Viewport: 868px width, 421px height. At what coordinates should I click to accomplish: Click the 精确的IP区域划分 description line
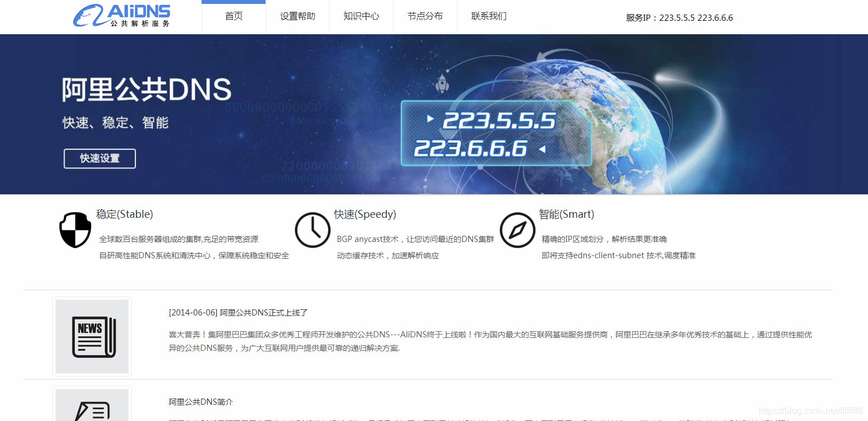604,239
